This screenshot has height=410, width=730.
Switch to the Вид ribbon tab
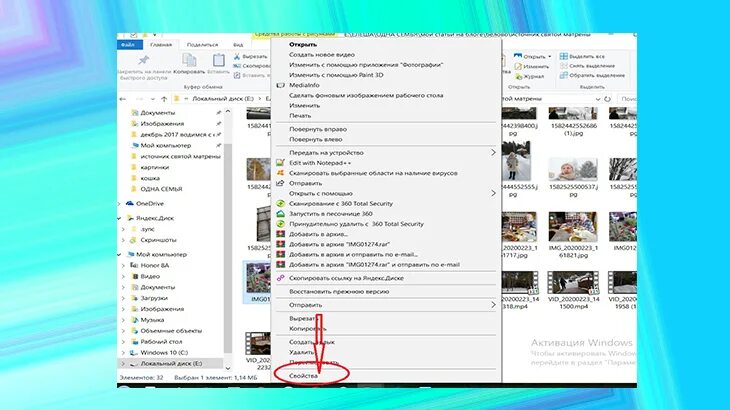(238, 45)
